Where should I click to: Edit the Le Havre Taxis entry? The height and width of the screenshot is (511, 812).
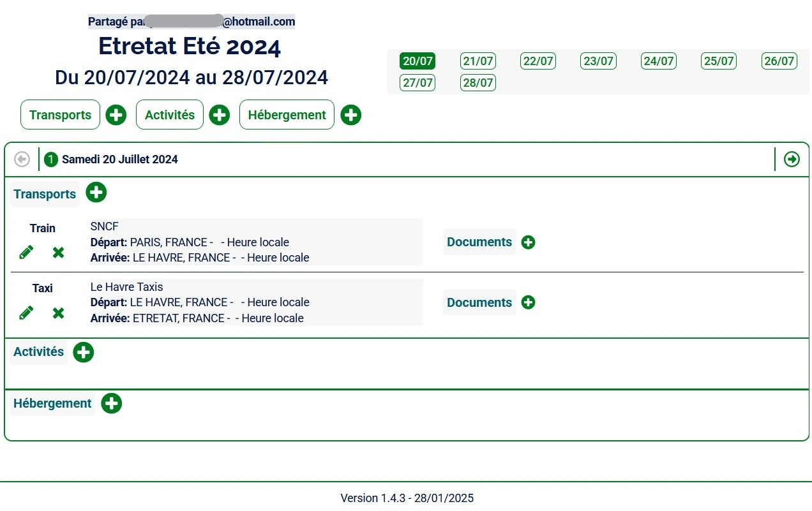(26, 313)
